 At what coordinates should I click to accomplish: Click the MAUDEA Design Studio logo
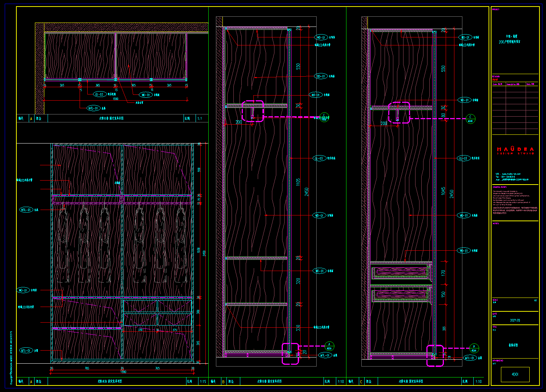515,151
